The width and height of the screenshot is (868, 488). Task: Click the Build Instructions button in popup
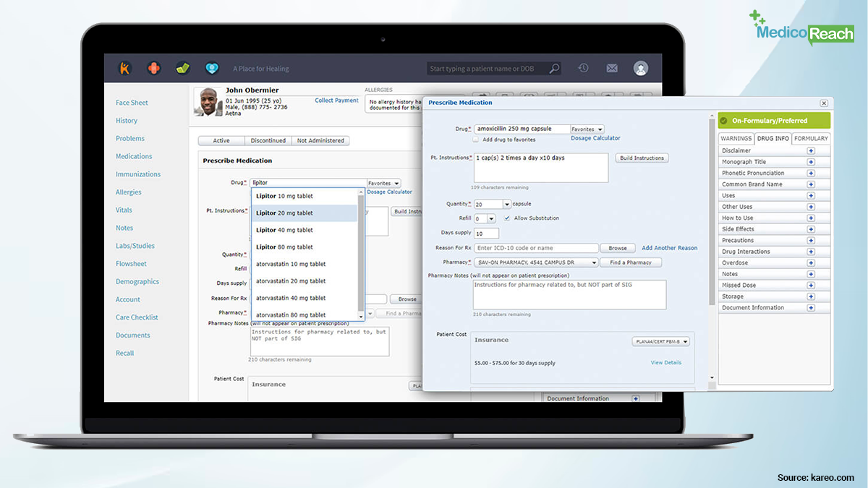(642, 158)
